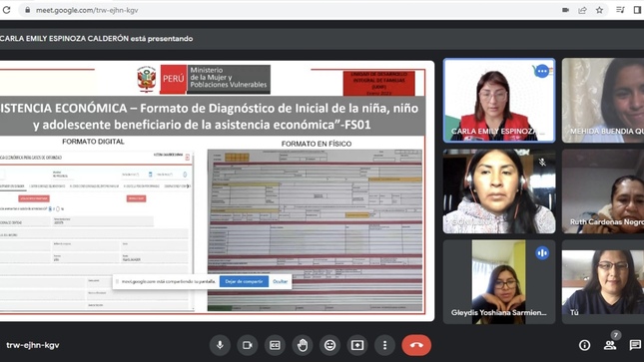
Task: Click the meet.google.com address bar
Action: pyautogui.click(x=288, y=10)
